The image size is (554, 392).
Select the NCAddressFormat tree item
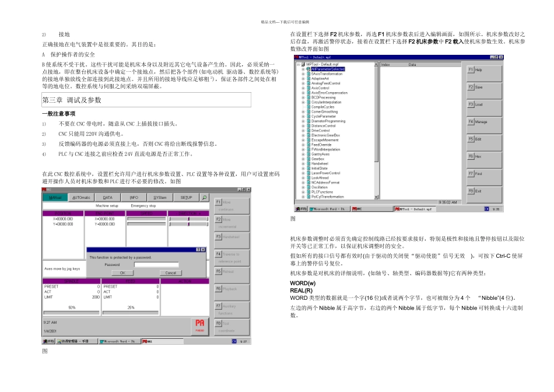[325, 183]
